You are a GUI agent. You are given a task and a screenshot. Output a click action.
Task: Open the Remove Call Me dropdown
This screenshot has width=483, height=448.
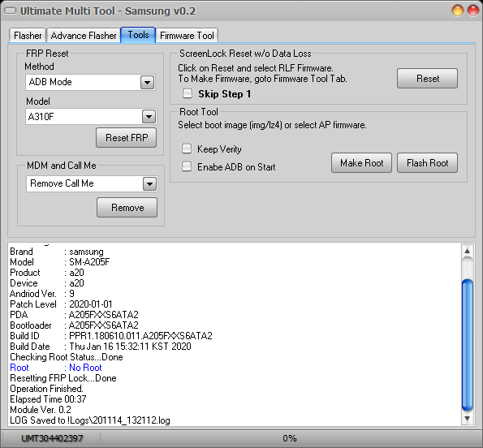pyautogui.click(x=149, y=184)
